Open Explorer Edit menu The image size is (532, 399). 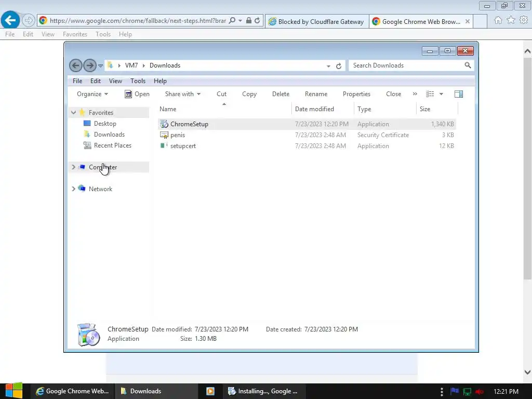pyautogui.click(x=96, y=81)
